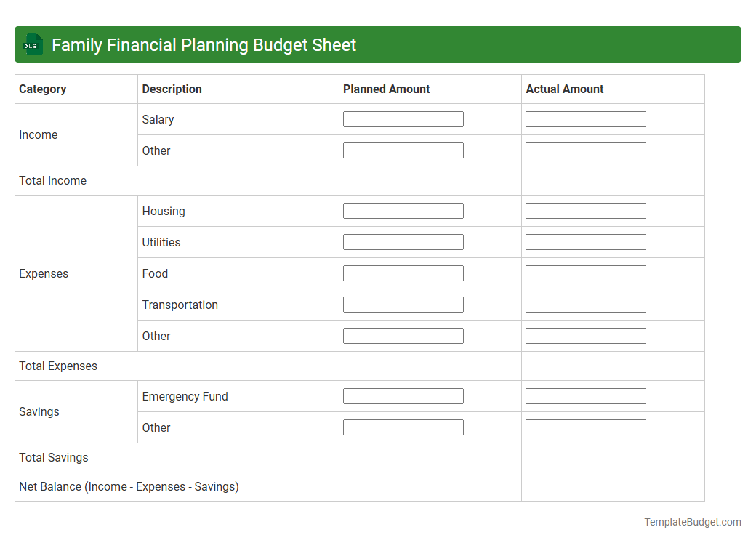Select the Total Expenses row label
The height and width of the screenshot is (543, 756).
(58, 366)
